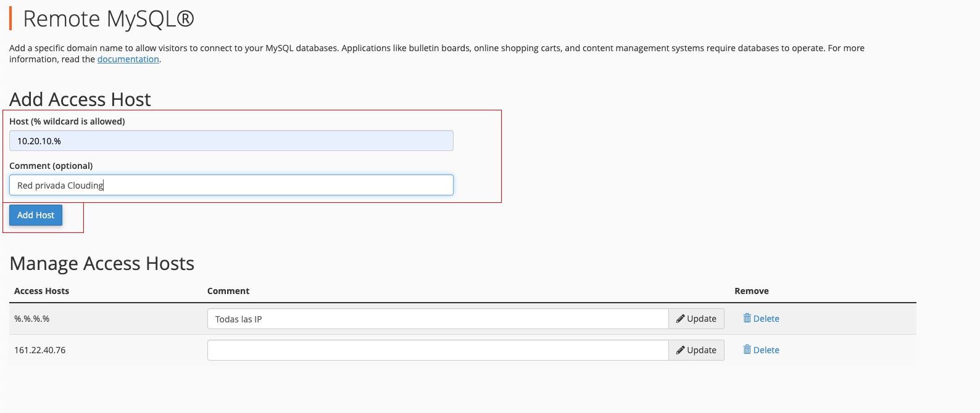Screen dimensions: 980x413
Task: Open the documentation link
Action: [128, 59]
